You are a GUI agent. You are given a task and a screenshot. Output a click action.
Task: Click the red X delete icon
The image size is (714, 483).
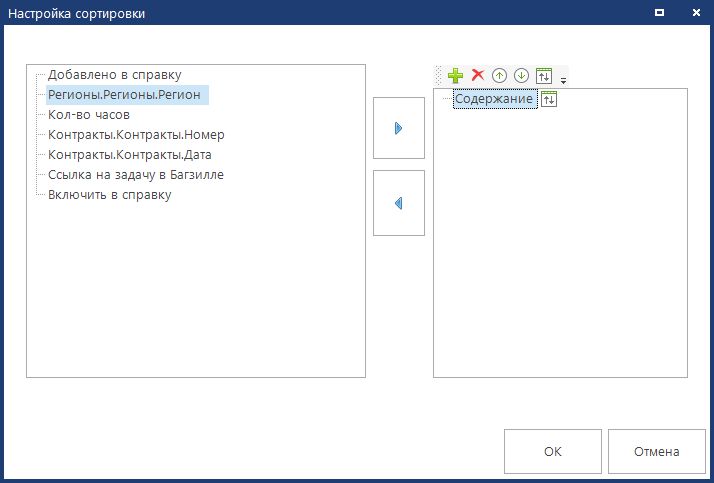pos(478,76)
